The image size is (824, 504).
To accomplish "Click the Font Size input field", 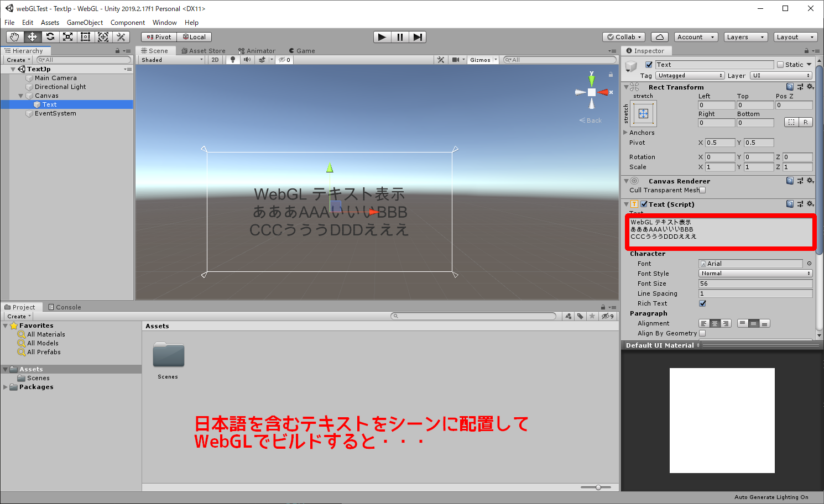I will point(755,283).
